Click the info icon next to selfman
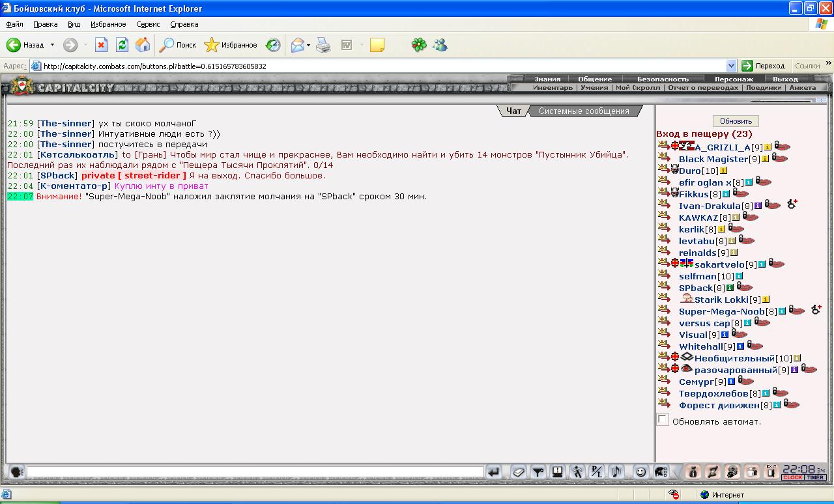834x504 pixels. point(739,276)
